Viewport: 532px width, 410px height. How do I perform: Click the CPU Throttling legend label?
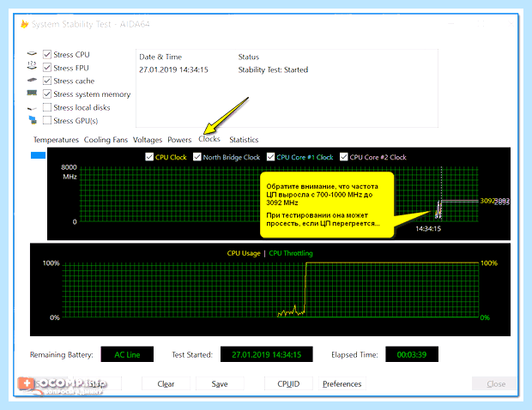(291, 253)
